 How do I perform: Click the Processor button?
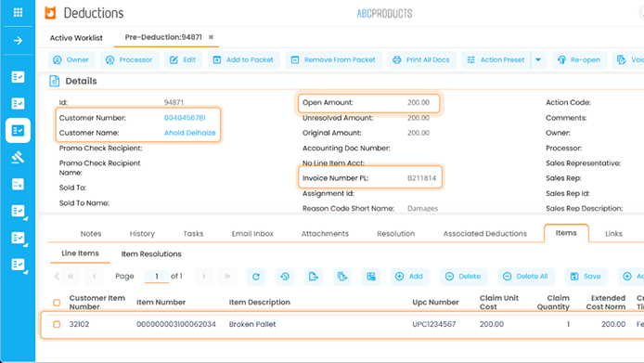click(129, 59)
